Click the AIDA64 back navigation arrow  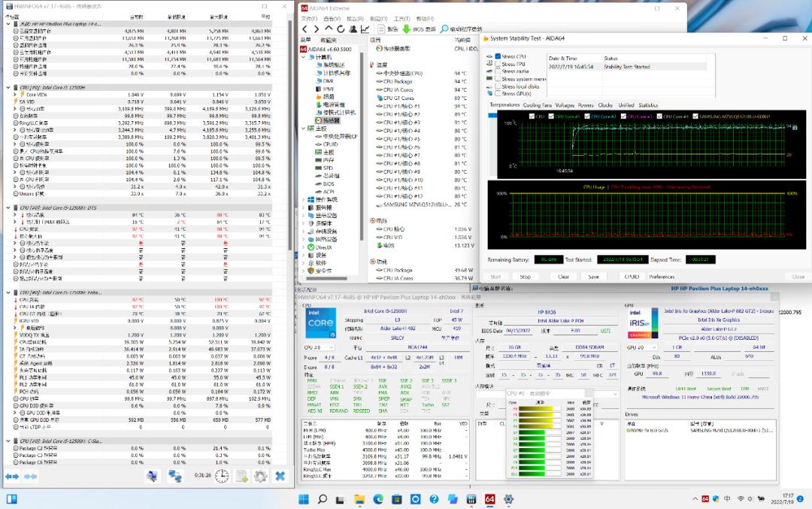pos(305,29)
